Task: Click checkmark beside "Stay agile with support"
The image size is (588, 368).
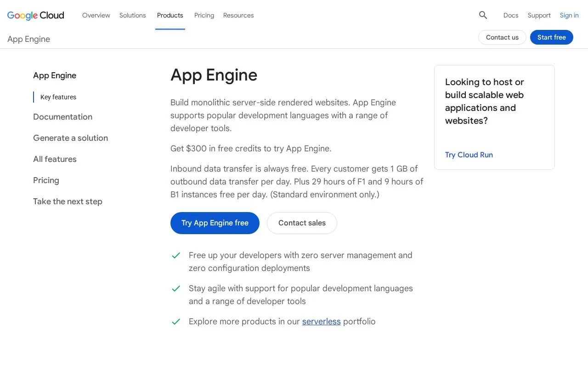Action: click(x=176, y=288)
